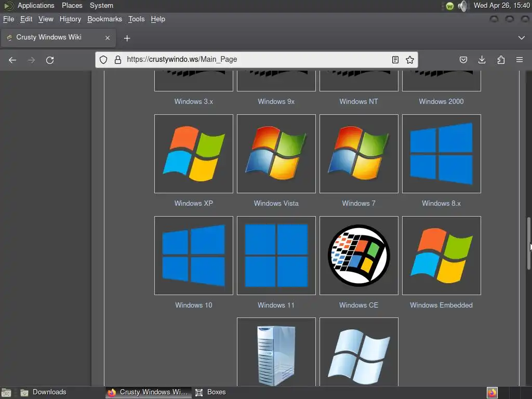Click the Windows CE logo thumbnail
The image size is (532, 399).
point(359,256)
